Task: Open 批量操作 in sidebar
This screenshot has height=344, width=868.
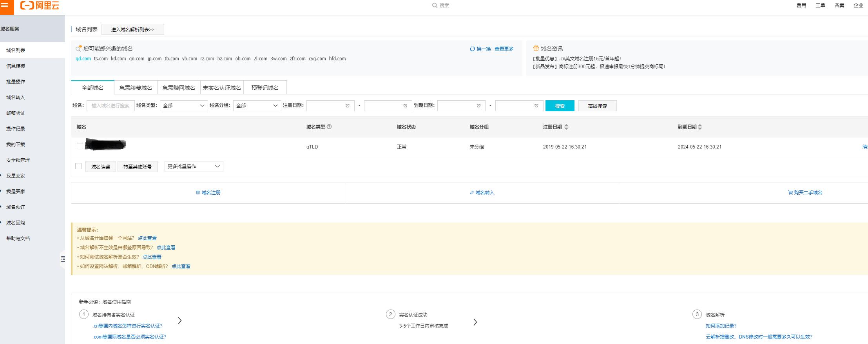Action: tap(16, 82)
